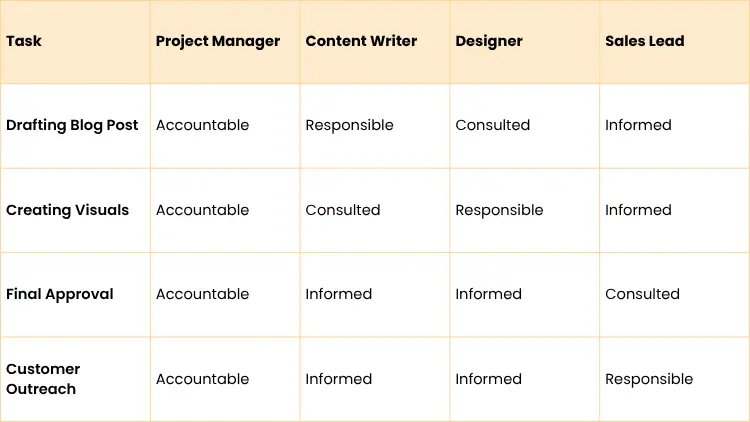Click the Task column header
Viewport: 750px width, 422px height.
click(x=24, y=41)
